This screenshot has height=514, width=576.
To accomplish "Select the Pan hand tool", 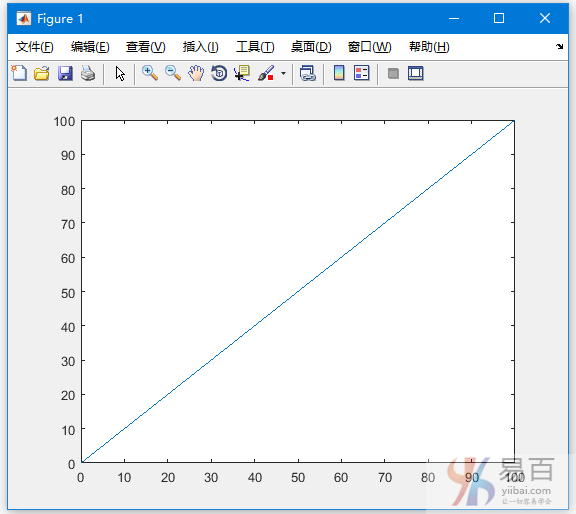I will 196,73.
